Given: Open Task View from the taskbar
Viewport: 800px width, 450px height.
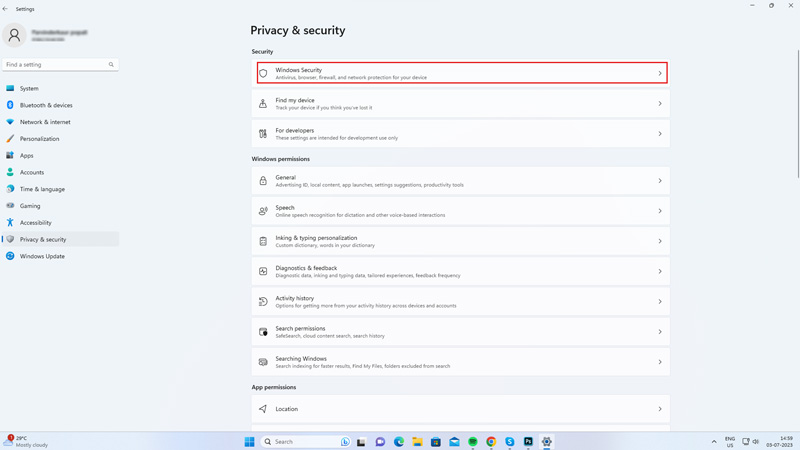Looking at the screenshot, I should tap(361, 442).
